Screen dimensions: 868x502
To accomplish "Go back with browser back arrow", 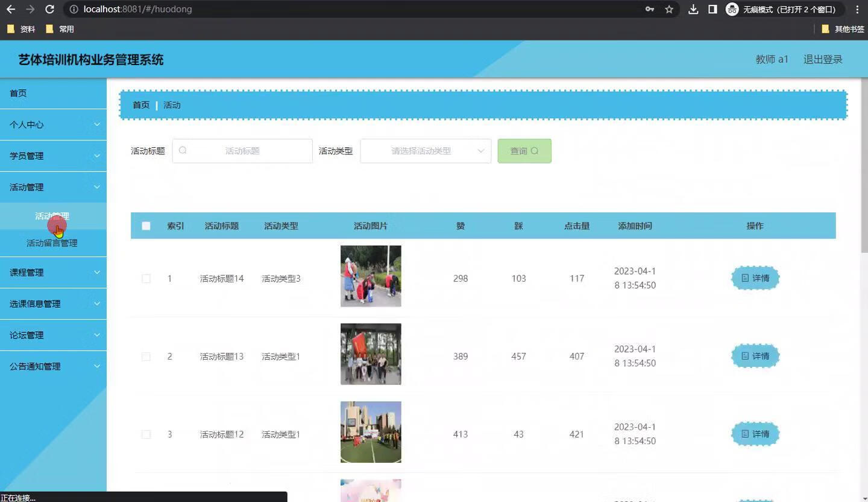I will point(11,9).
